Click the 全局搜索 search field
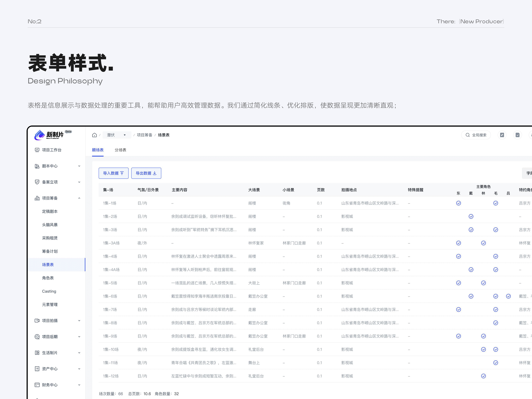 tap(476, 135)
